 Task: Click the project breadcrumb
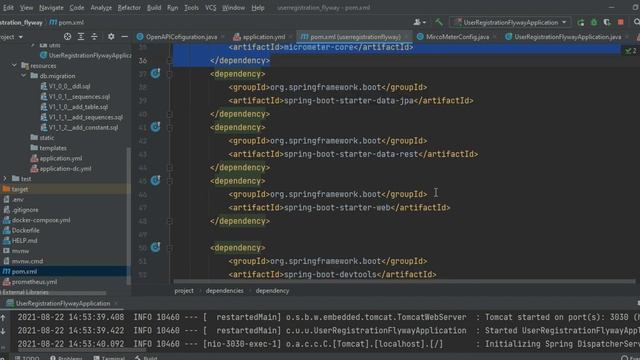(184, 291)
